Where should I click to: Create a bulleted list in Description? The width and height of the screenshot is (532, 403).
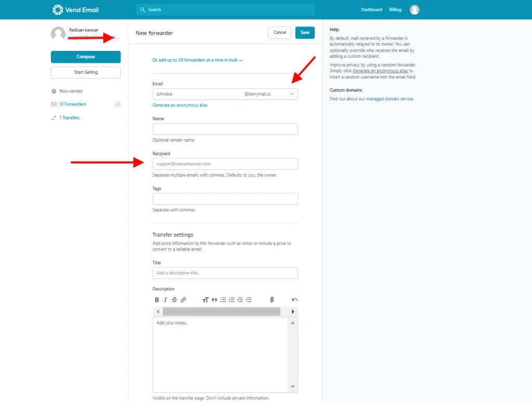point(223,300)
